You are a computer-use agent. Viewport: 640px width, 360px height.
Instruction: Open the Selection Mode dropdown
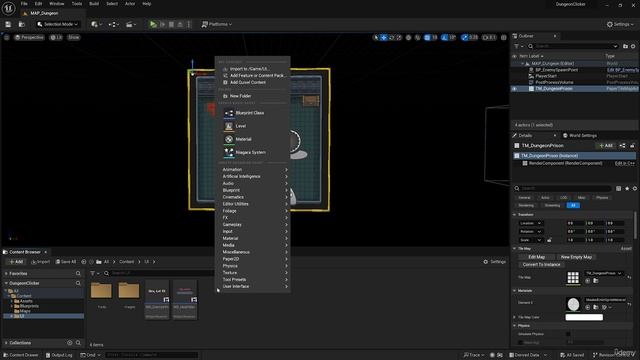(x=57, y=24)
